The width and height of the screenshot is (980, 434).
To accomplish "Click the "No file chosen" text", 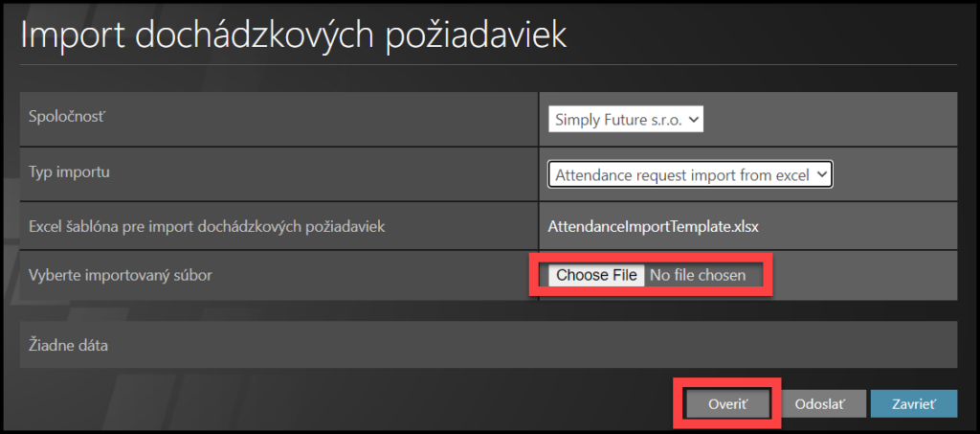I will pyautogui.click(x=704, y=276).
